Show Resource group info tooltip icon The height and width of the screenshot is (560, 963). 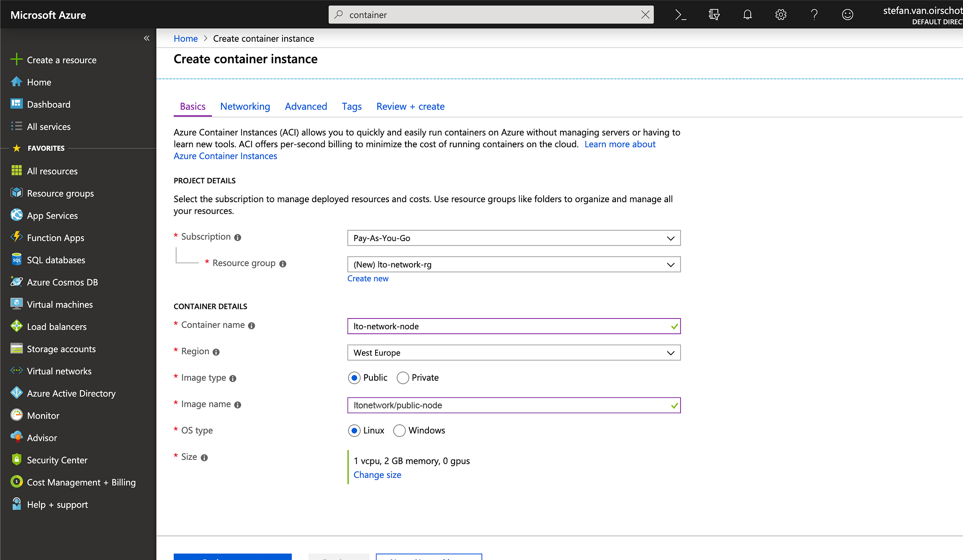[x=282, y=264]
